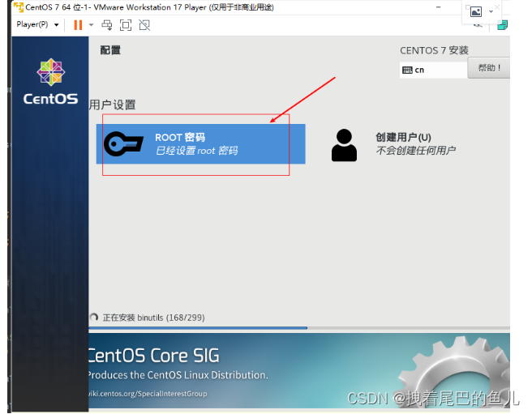Click the green notes icon in the toolbar
The height and width of the screenshot is (414, 532).
click(503, 25)
